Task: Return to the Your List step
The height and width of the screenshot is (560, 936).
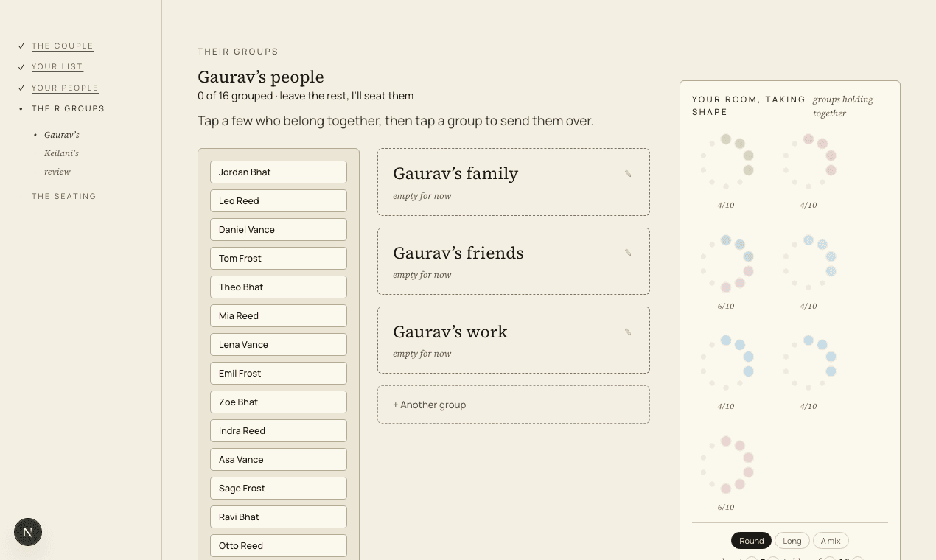Action: [x=57, y=67]
